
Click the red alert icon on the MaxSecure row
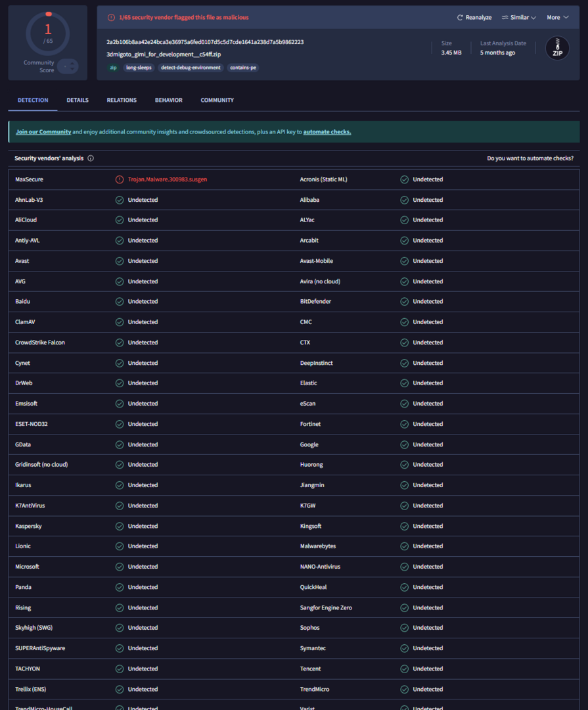[x=120, y=179]
